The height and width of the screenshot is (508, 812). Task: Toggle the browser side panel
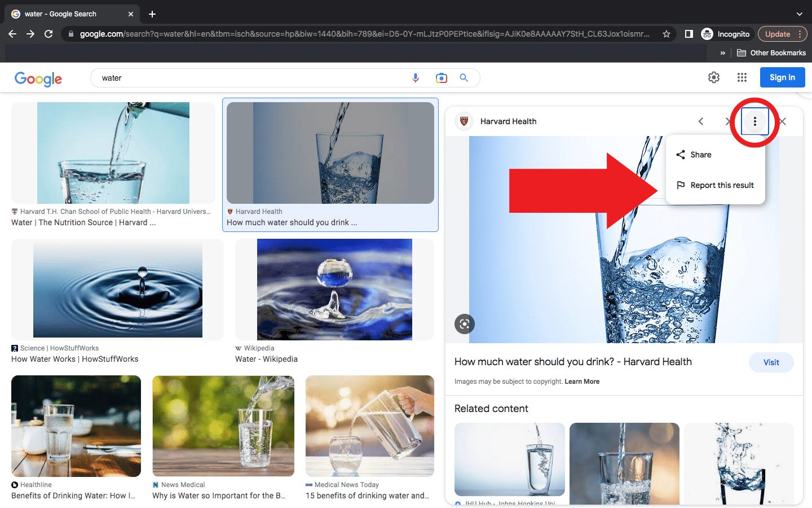pos(689,34)
